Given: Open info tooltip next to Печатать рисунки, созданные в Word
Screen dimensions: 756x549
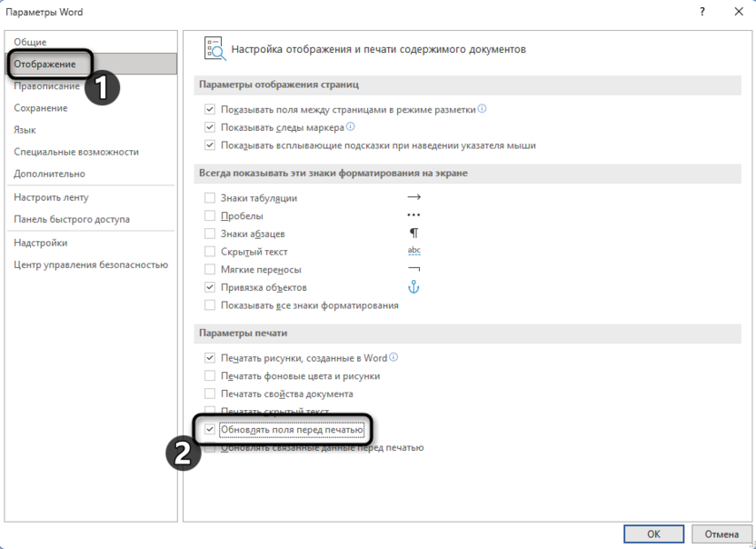Looking at the screenshot, I should click(x=393, y=357).
